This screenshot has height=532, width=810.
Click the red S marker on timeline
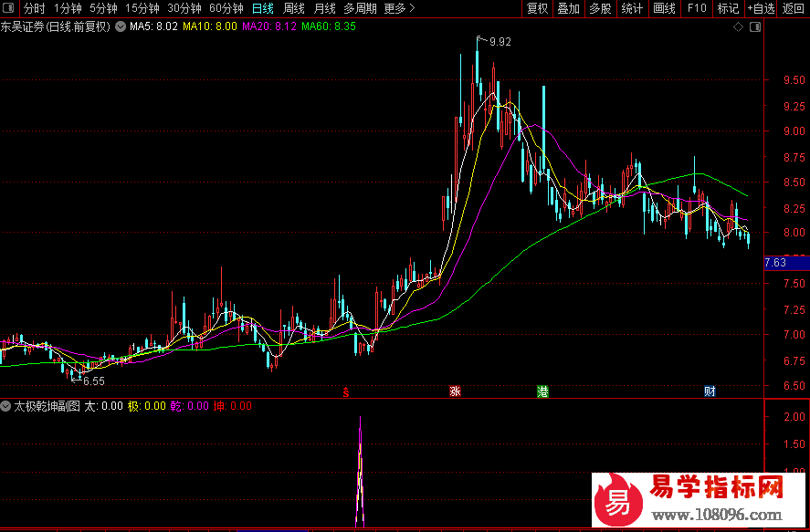(x=346, y=392)
